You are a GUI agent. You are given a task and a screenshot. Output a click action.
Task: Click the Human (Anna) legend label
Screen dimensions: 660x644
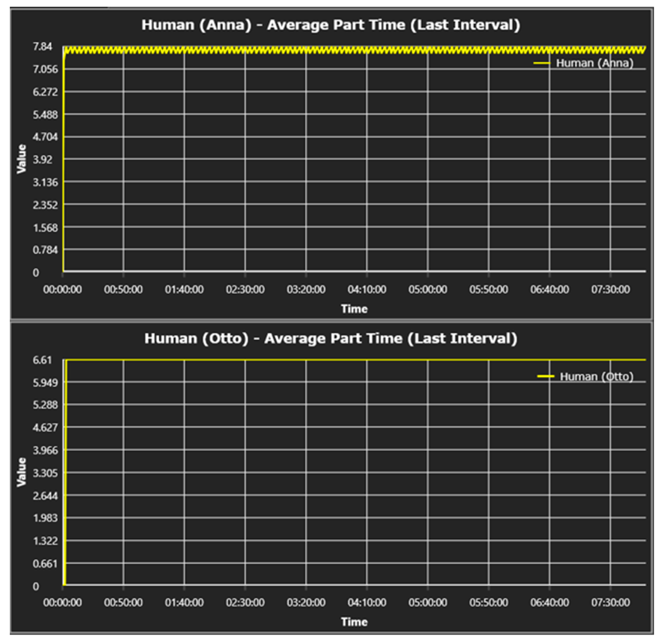(594, 63)
